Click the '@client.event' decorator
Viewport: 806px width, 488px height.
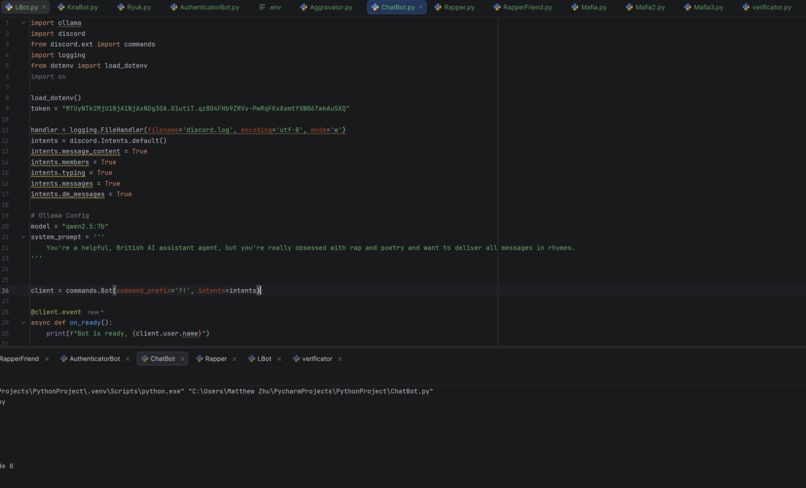click(x=56, y=312)
